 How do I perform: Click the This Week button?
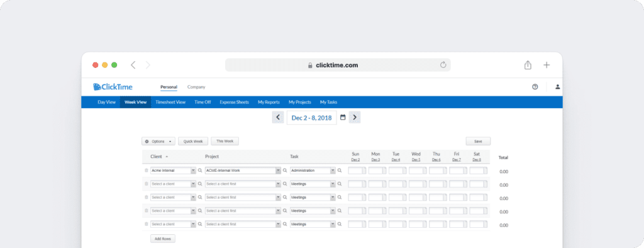click(225, 141)
